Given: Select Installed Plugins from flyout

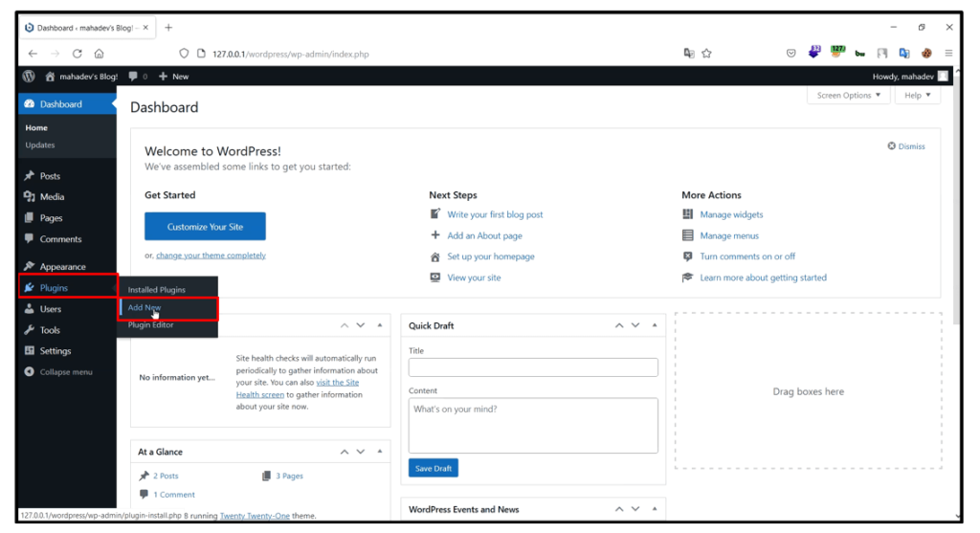Looking at the screenshot, I should 157,290.
